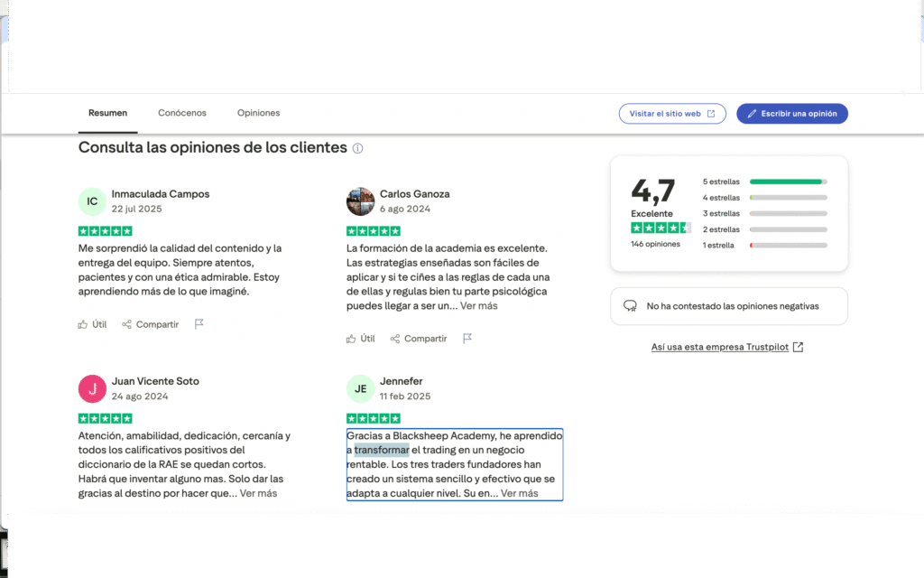Viewport: 924px width, 578px height.
Task: Click heading Consulta las opiniones de los clientes
Action: (213, 147)
